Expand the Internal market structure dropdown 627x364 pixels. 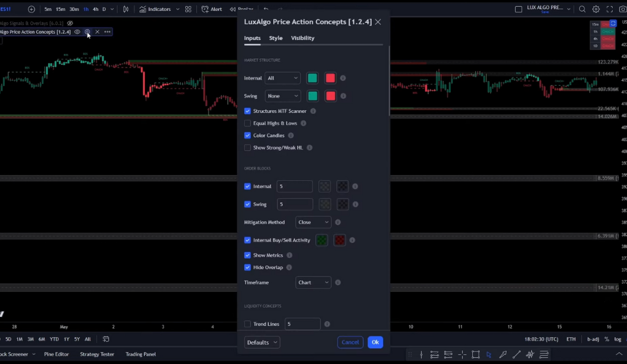[x=282, y=78]
